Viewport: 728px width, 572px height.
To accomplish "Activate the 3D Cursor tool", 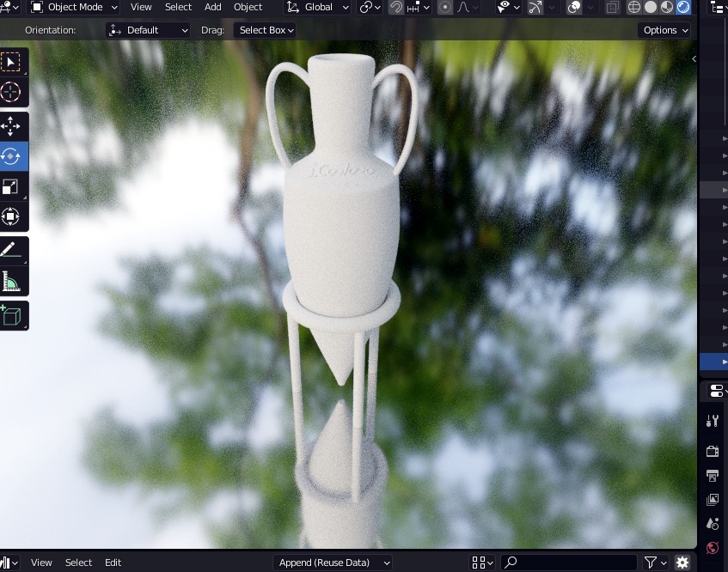I will (12, 92).
